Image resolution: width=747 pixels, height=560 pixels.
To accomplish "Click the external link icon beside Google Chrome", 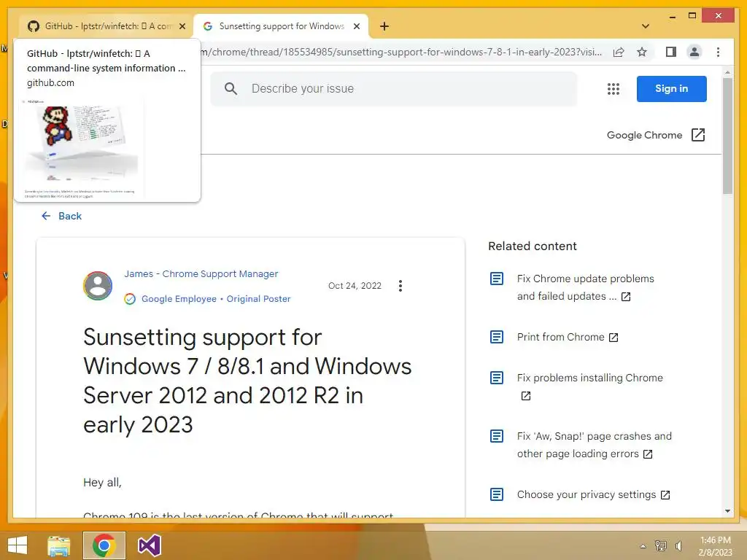I will coord(698,135).
